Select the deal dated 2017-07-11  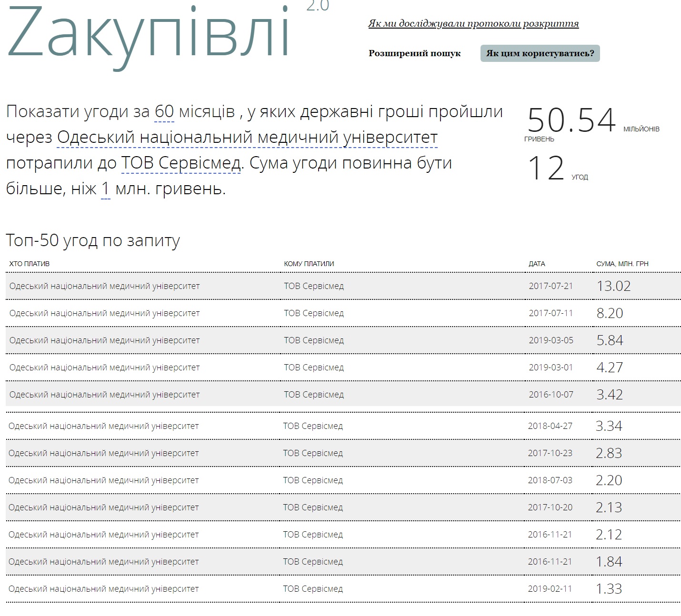click(551, 313)
